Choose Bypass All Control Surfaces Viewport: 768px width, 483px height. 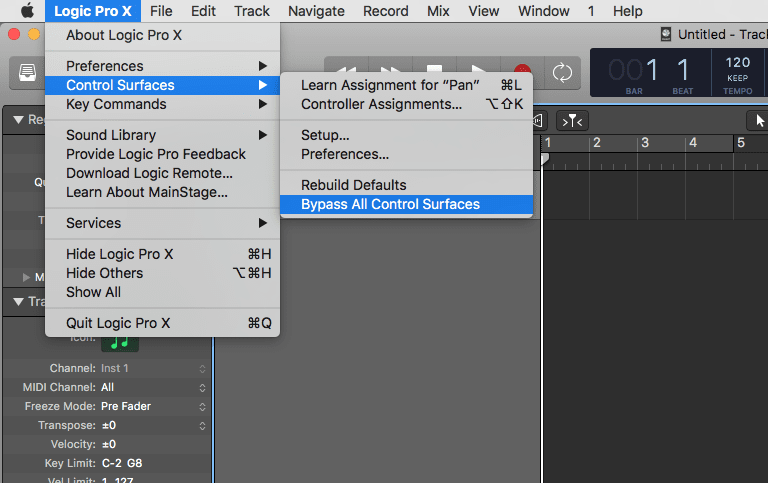[406, 204]
